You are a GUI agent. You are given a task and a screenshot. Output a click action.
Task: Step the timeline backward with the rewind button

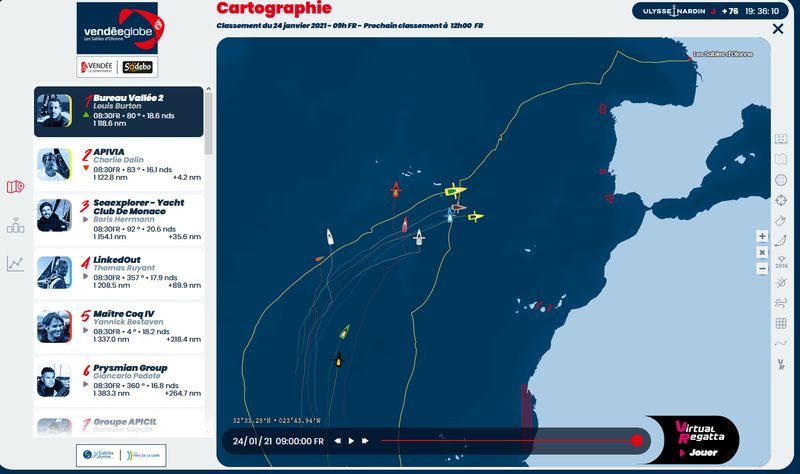coord(337,441)
